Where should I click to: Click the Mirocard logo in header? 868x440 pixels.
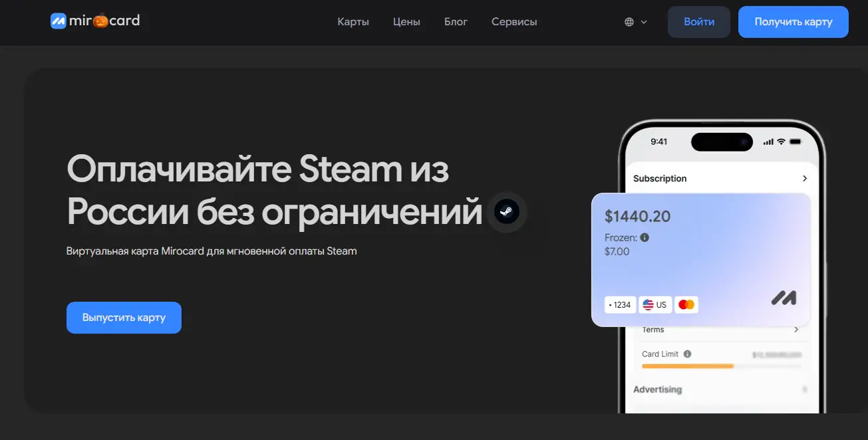(95, 21)
